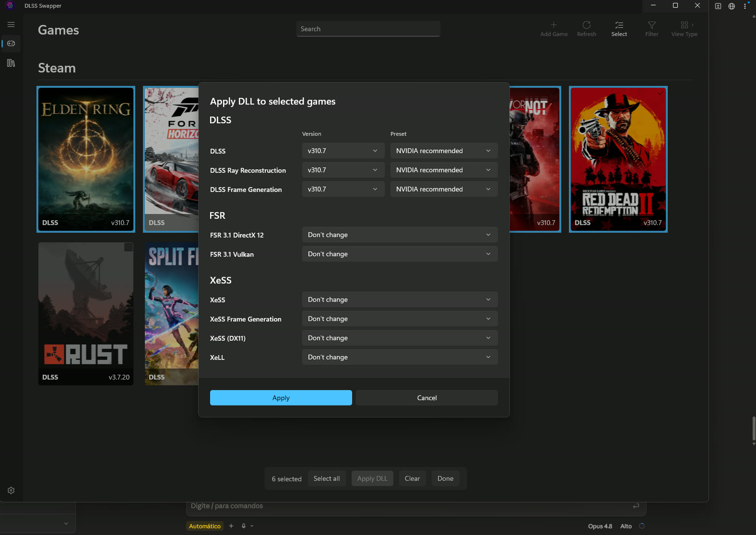Expand the XeSS Frame Generation dropdown
Screen dimensions: 756x535
400,318
